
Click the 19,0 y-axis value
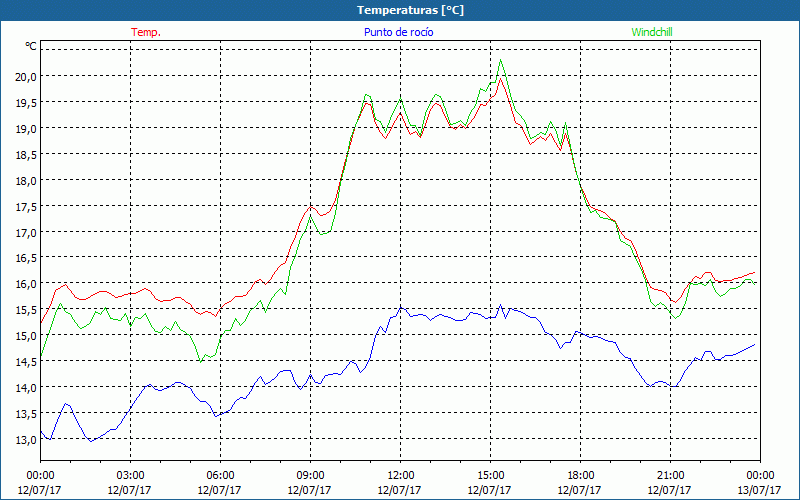click(x=27, y=129)
